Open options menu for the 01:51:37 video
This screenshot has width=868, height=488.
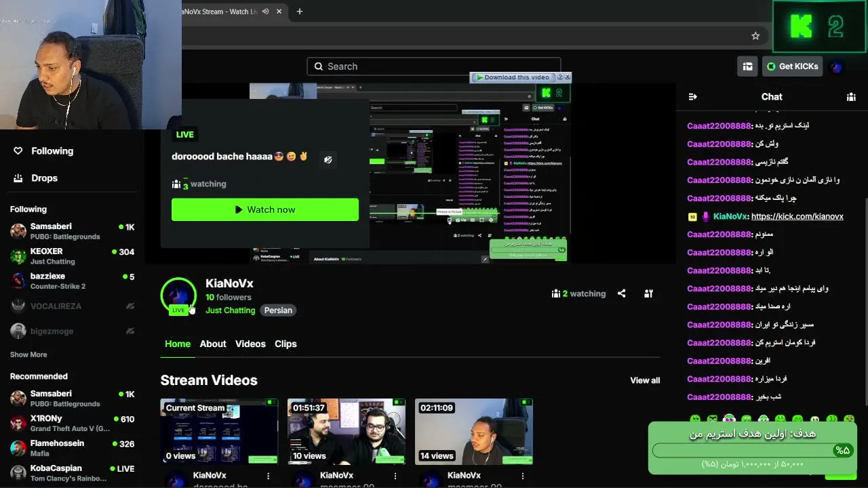click(395, 476)
